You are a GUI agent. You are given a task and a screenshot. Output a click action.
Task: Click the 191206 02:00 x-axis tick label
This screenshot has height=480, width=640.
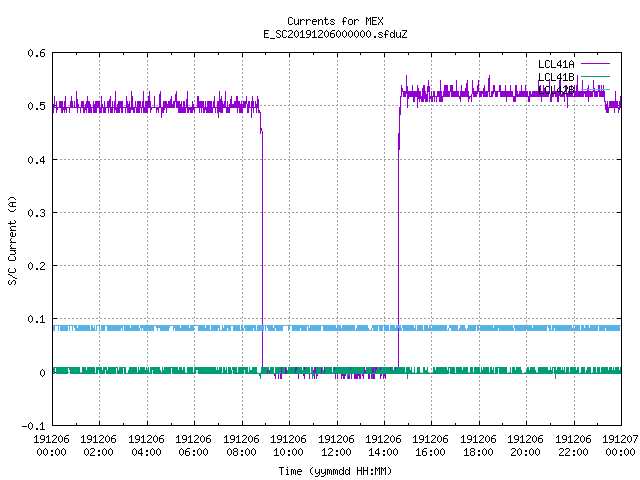pyautogui.click(x=98, y=446)
